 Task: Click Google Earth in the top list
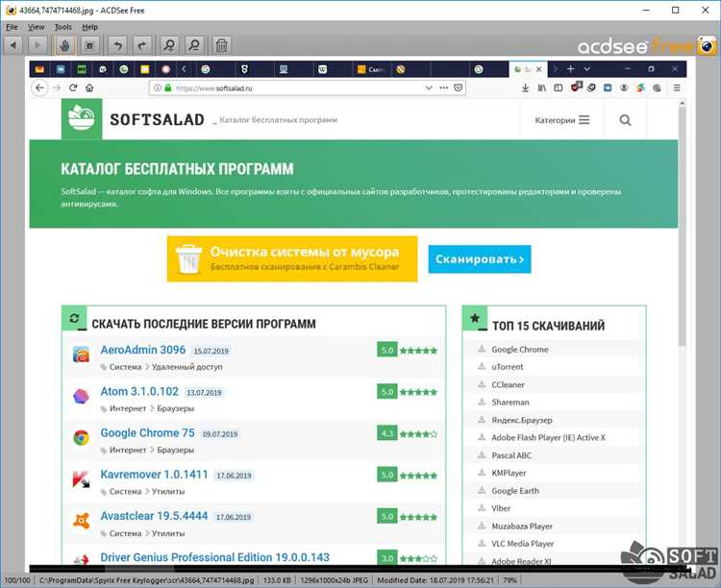[515, 491]
